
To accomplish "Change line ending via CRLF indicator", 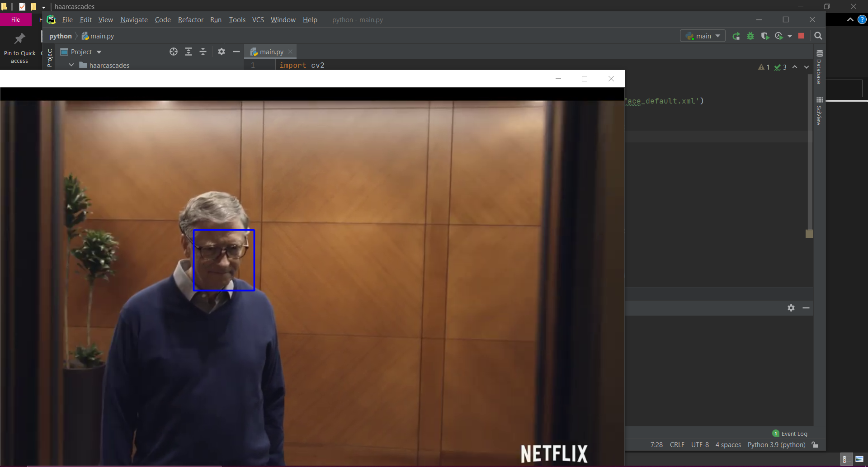I will (x=677, y=445).
